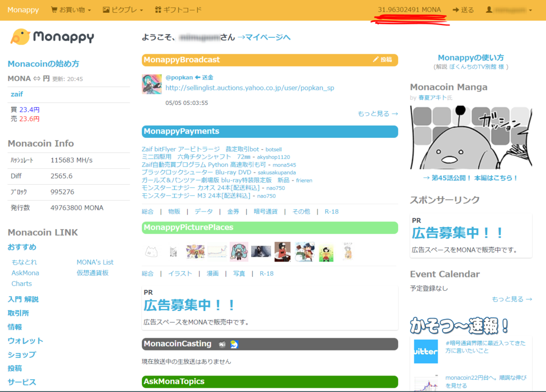546x392 pixels.
Task: Select the 写真 picture category
Action: click(x=239, y=273)
